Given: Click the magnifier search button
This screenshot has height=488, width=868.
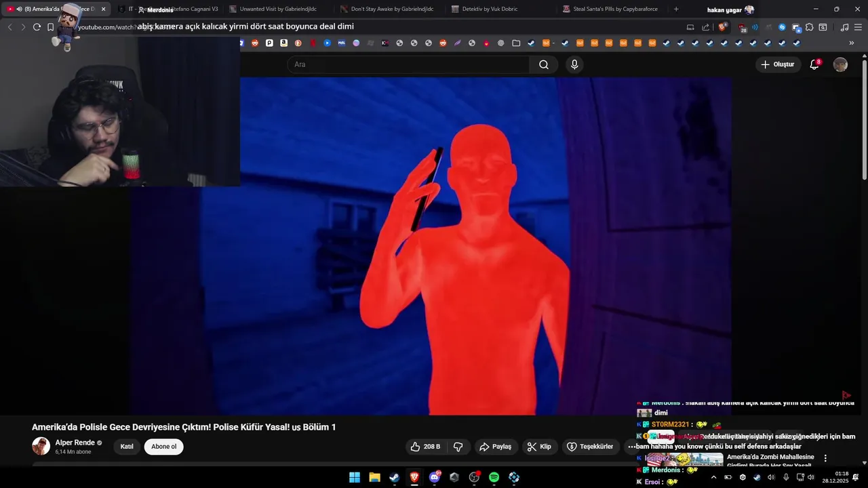Looking at the screenshot, I should tap(544, 64).
